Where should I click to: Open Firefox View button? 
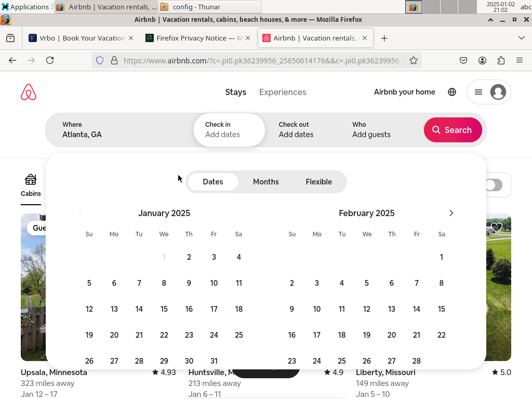tap(10, 38)
